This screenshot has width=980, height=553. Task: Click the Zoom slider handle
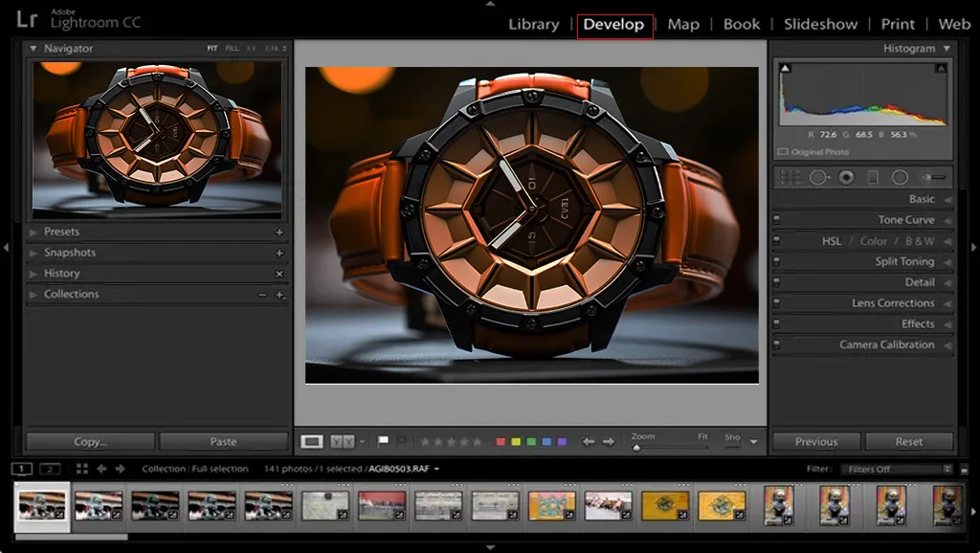636,448
